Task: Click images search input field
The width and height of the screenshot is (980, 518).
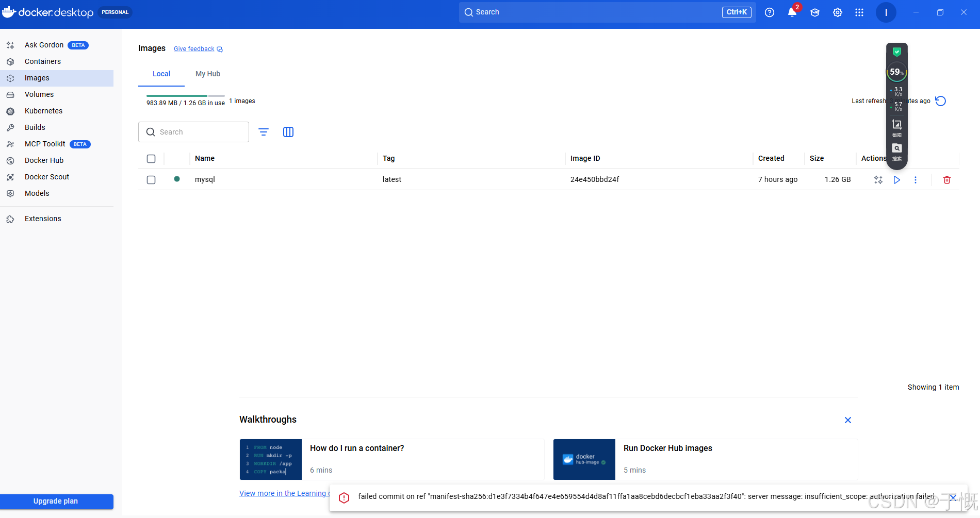Action: coord(193,132)
